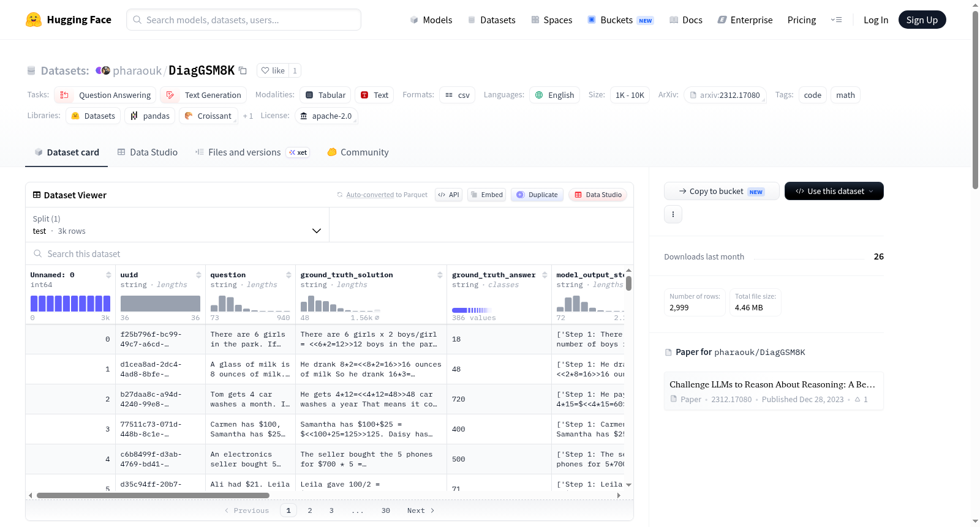Open the three-dot options button in sidebar
The height and width of the screenshot is (527, 980).
pos(673,214)
